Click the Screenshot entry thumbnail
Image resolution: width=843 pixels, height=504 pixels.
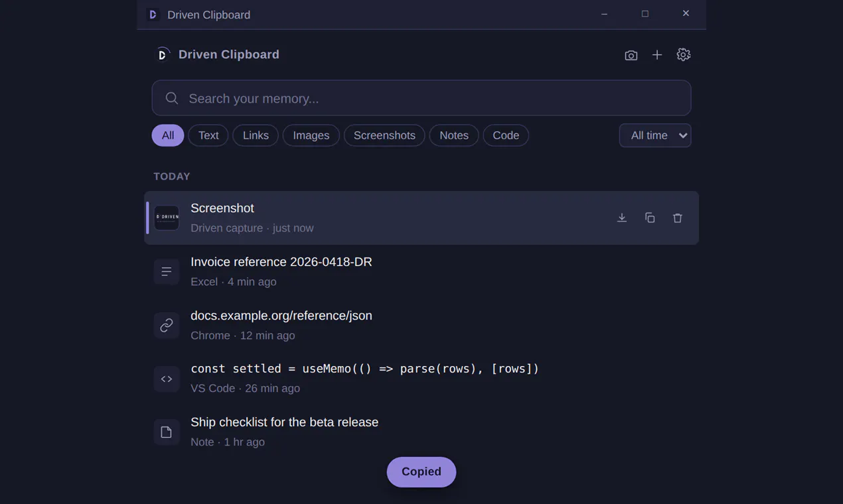tap(167, 218)
